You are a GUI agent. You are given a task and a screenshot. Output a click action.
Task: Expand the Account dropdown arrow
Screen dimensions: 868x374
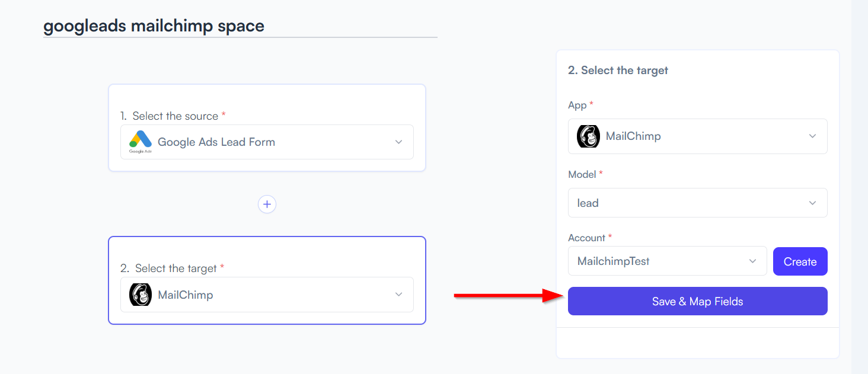tap(752, 261)
